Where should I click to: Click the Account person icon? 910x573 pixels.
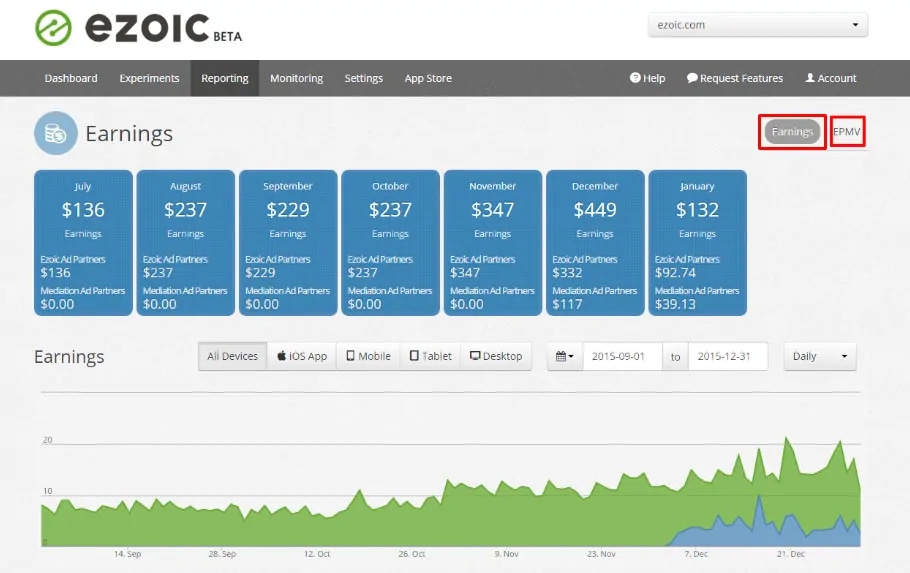tap(810, 78)
